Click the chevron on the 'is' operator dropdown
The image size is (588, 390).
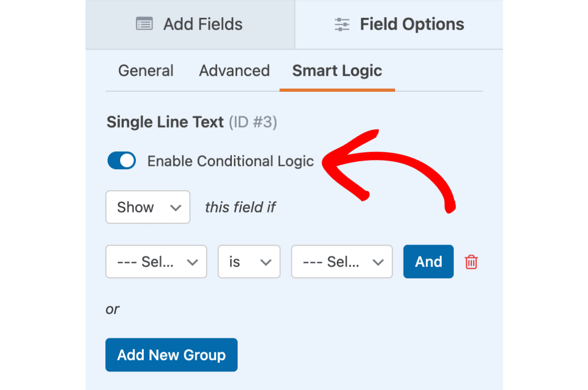[x=266, y=262]
